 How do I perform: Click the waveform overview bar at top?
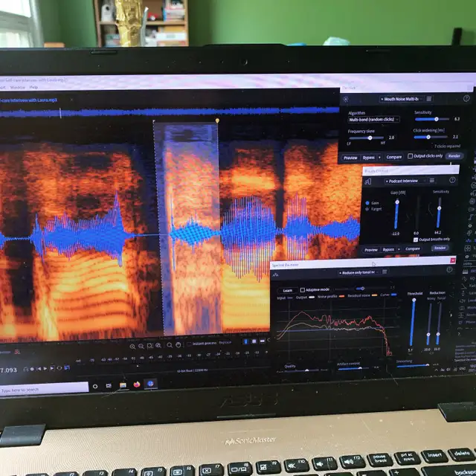point(170,112)
